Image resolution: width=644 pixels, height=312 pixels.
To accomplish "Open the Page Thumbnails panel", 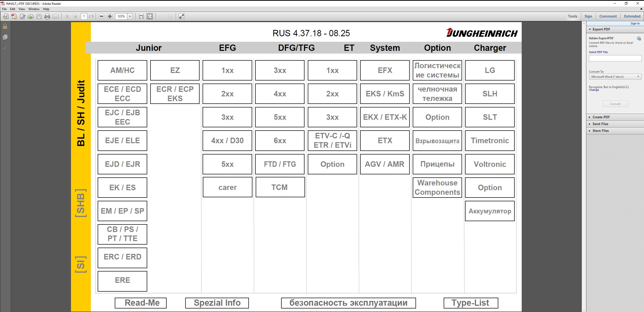I will click(5, 37).
